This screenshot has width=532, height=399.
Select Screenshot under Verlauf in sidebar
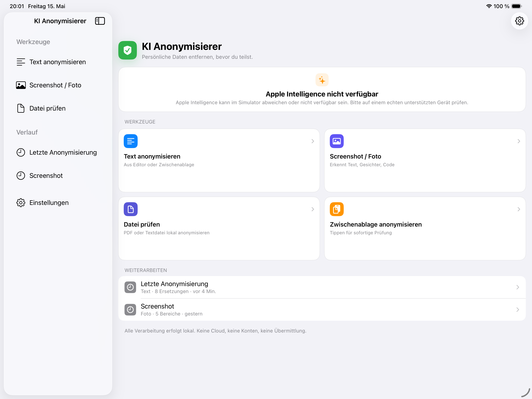point(58,176)
